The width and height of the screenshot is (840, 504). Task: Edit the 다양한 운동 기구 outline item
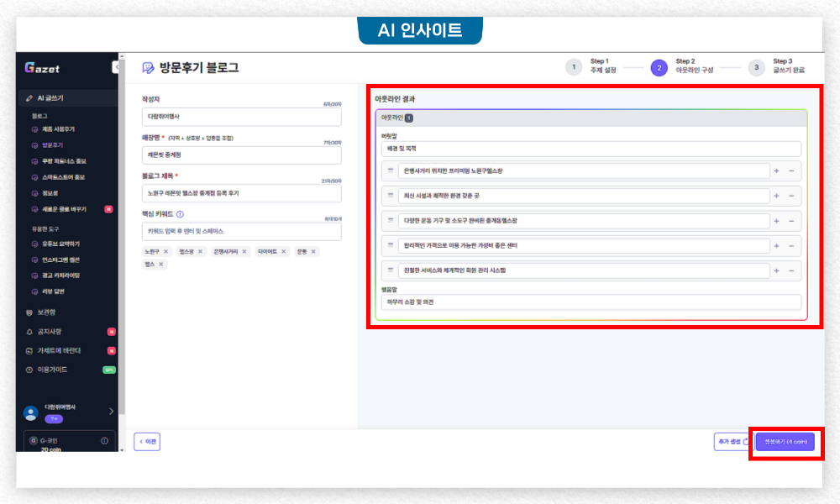(x=584, y=221)
